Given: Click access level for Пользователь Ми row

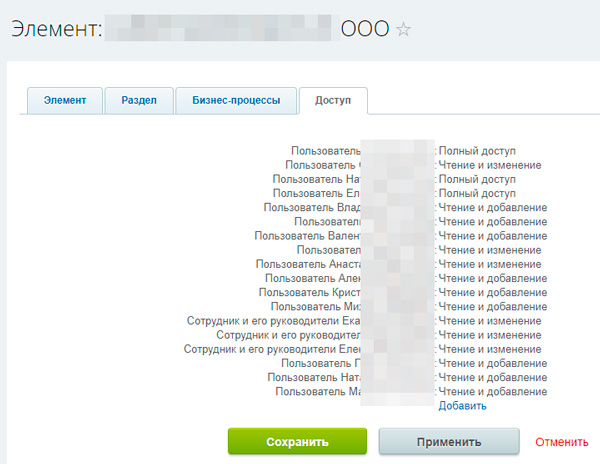Looking at the screenshot, I should tap(492, 307).
